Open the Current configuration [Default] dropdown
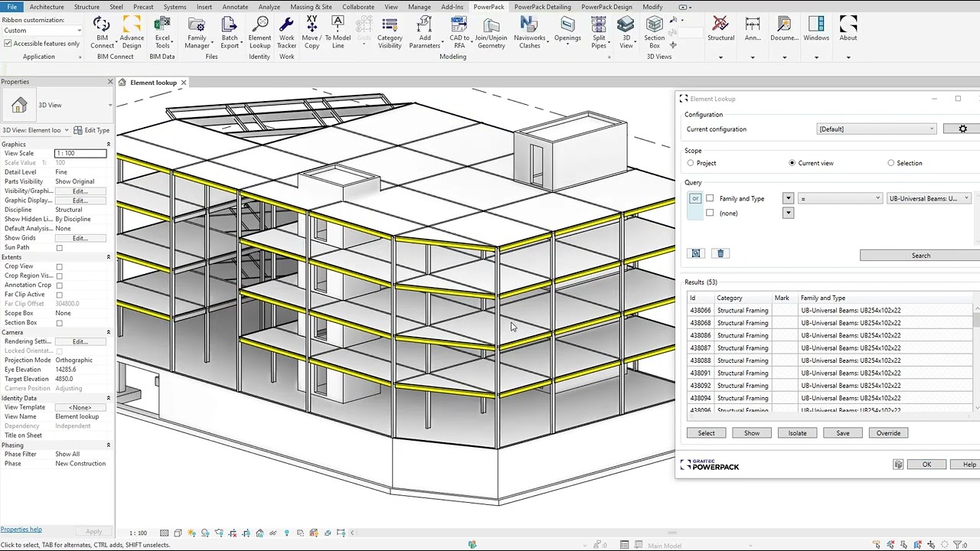Image resolution: width=980 pixels, height=551 pixels. [877, 129]
